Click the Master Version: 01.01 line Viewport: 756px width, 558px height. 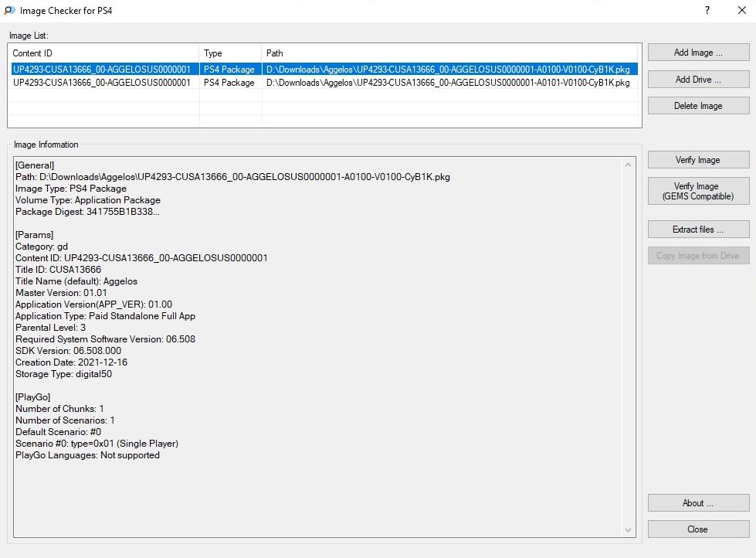(61, 292)
